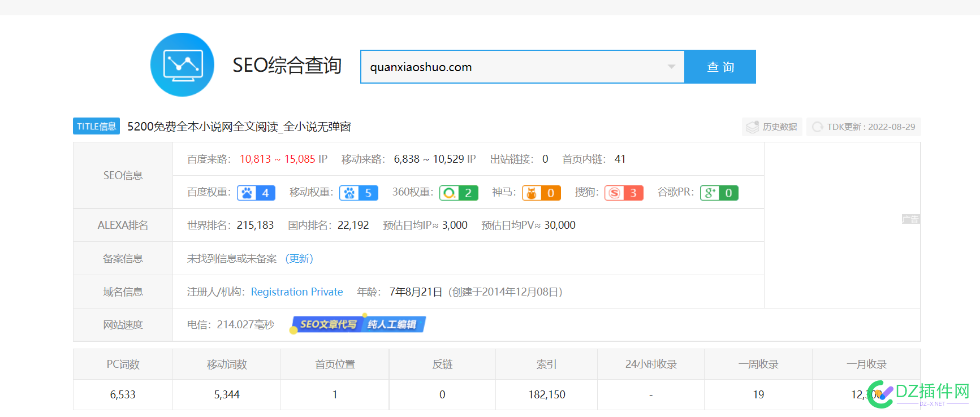Click the 反链 value 0

pos(442,394)
